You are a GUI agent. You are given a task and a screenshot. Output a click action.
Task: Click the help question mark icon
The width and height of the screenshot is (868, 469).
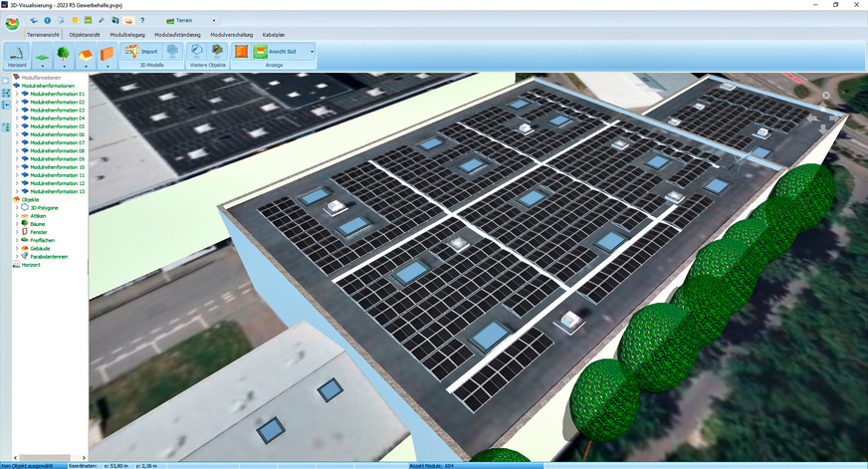click(142, 21)
